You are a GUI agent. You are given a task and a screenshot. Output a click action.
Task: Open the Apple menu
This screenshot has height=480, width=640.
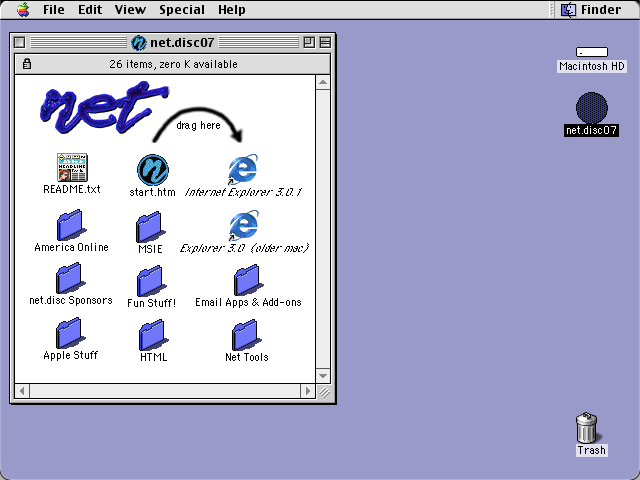click(x=23, y=9)
